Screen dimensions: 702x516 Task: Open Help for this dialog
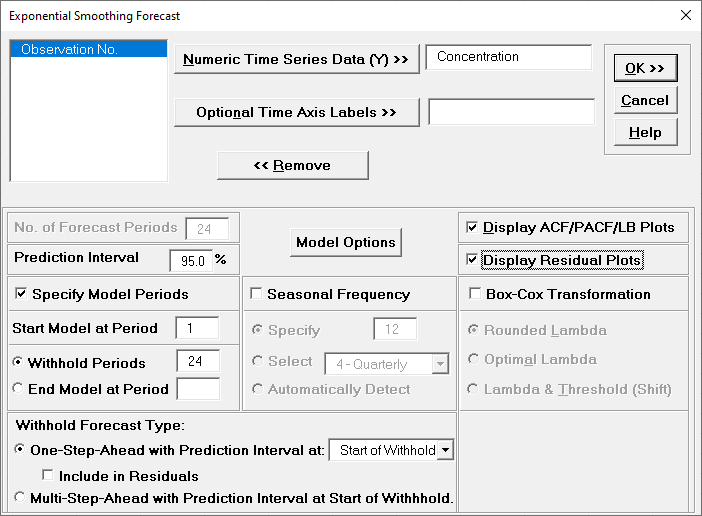[x=645, y=132]
